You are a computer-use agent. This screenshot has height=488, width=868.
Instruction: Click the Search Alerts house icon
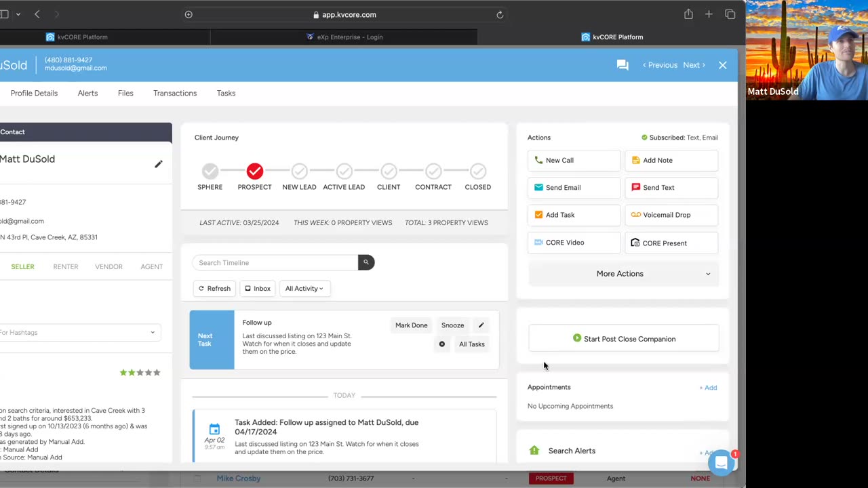pyautogui.click(x=534, y=451)
